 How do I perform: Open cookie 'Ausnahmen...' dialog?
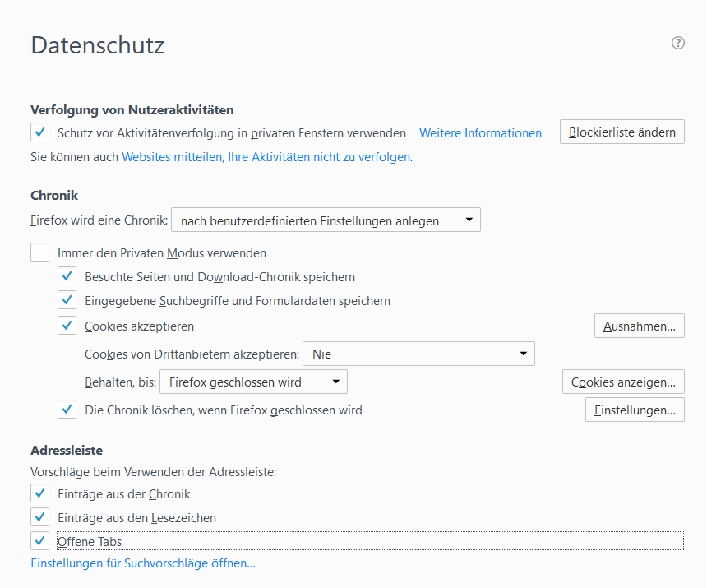[639, 326]
